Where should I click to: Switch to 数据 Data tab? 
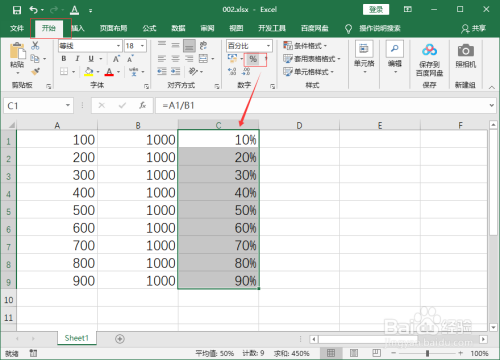coord(178,28)
